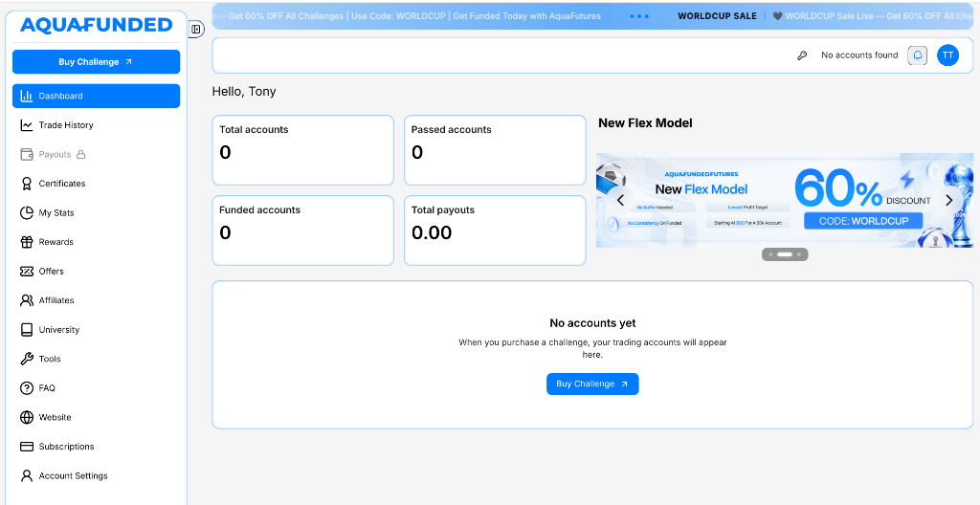Click the No accounts yet heading
This screenshot has width=980, height=505.
[x=592, y=323]
